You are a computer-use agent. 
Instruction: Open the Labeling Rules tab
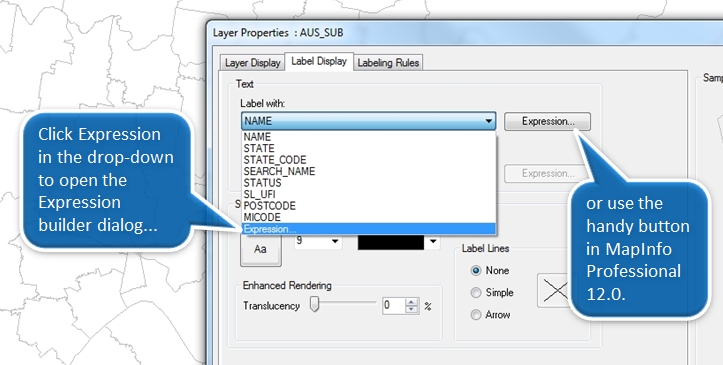388,63
